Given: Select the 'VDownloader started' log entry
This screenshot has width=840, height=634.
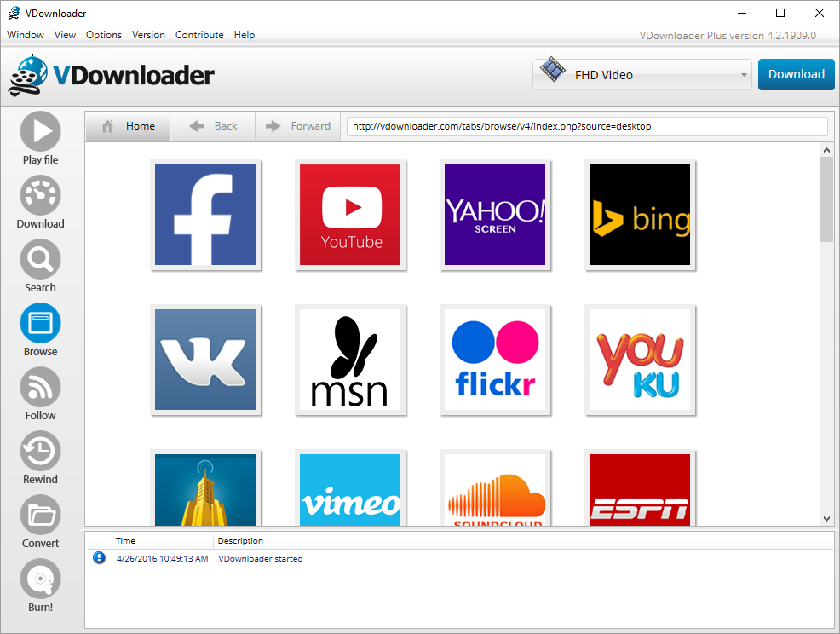Looking at the screenshot, I should pos(261,558).
